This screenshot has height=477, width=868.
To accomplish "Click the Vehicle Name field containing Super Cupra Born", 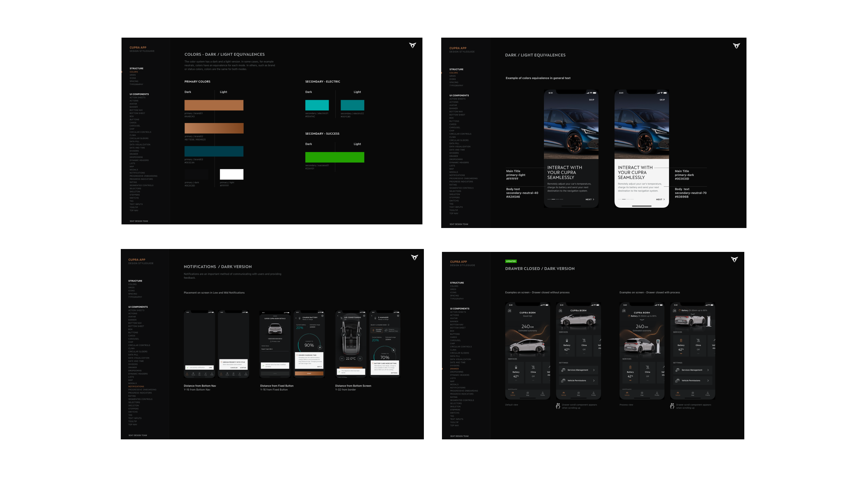I will click(275, 348).
